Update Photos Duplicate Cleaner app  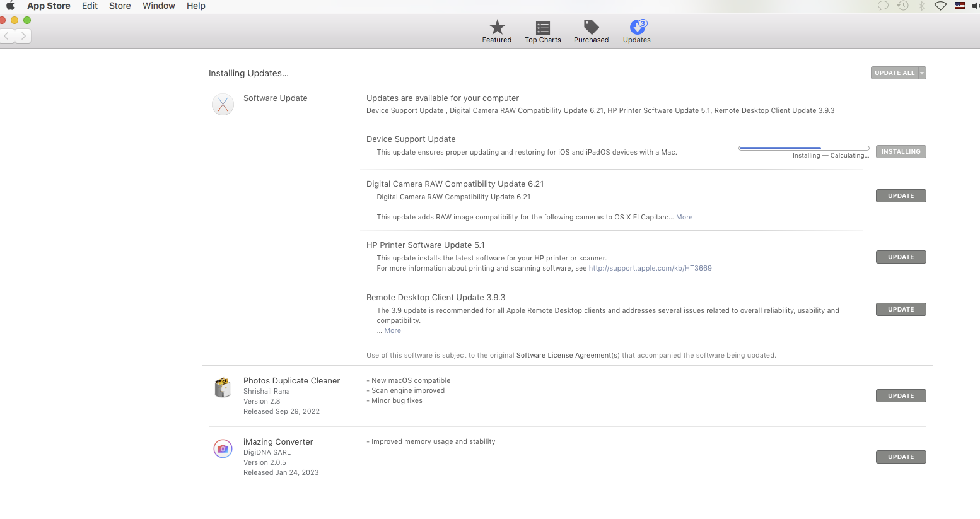[x=901, y=396]
